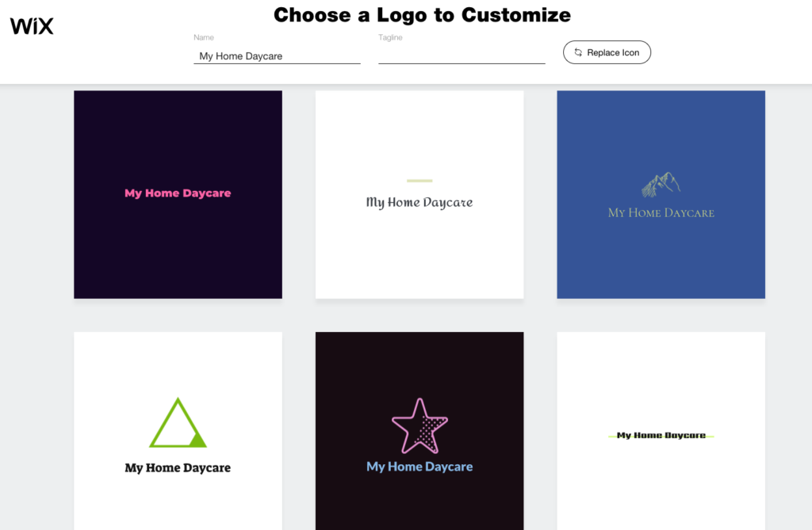Viewport: 812px width, 530px height.
Task: Click pink 'My Home Daycare' text
Action: 178,193
